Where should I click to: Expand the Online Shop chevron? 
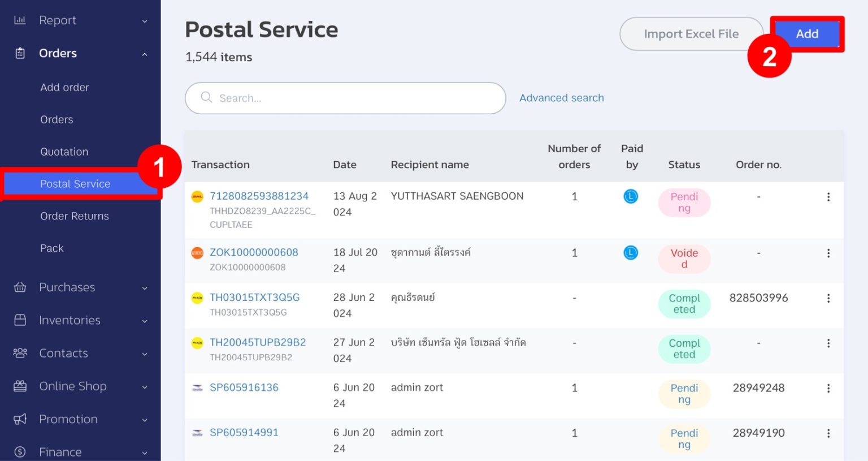145,387
